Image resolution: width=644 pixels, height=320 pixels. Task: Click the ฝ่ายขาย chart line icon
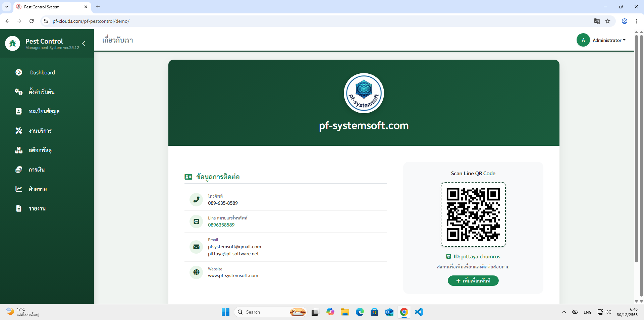pyautogui.click(x=19, y=189)
